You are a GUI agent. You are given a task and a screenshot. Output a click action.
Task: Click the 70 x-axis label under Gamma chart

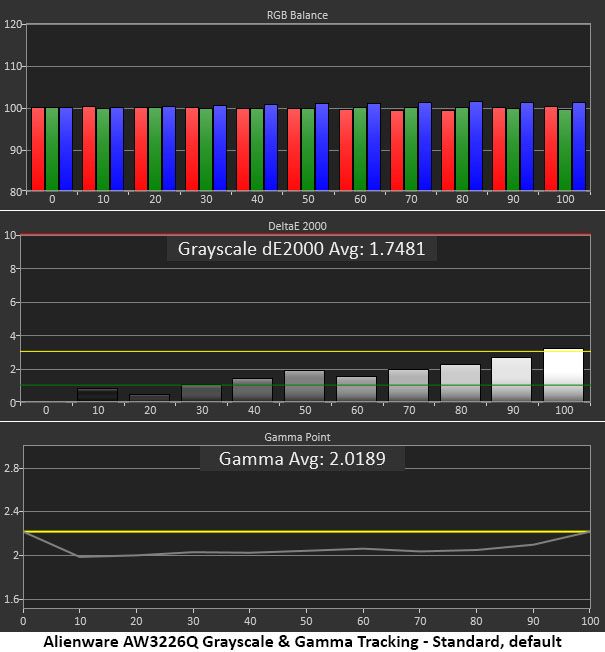420,621
